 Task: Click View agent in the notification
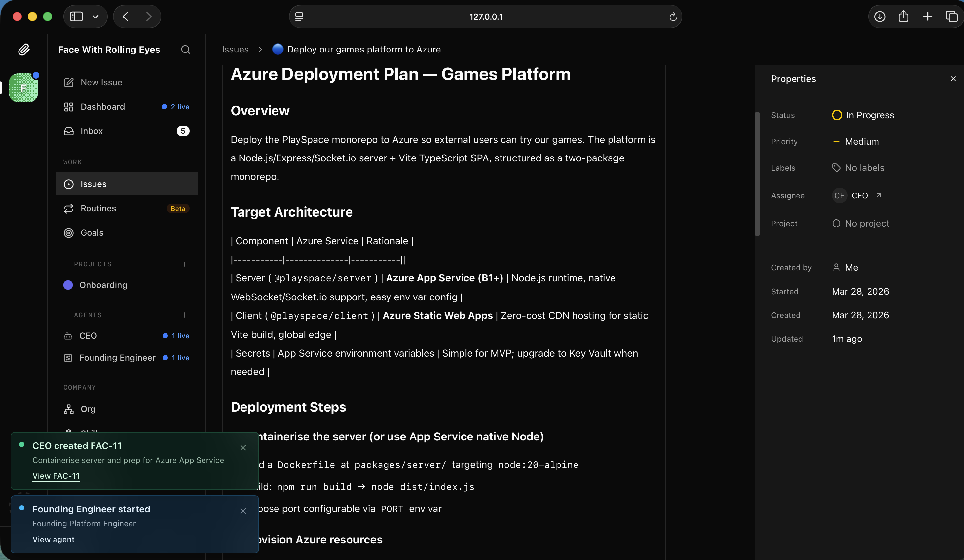(53, 539)
